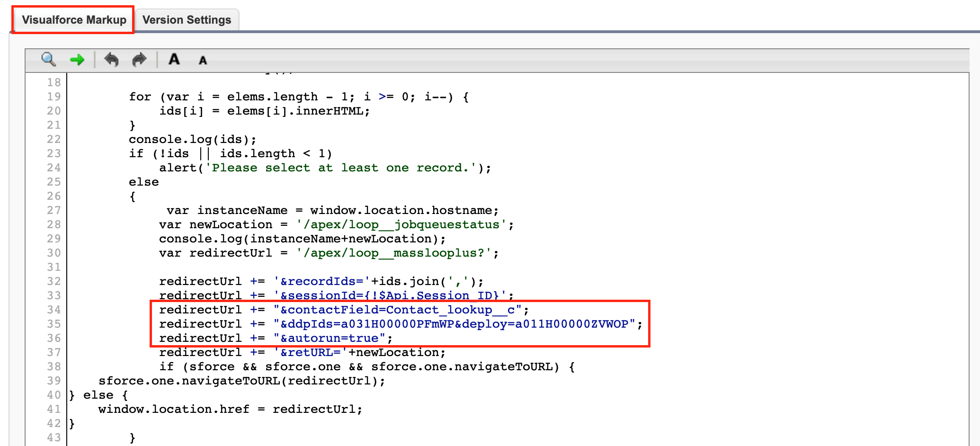Click the '&recordIds=' string
The height and width of the screenshot is (446, 980).
(321, 281)
